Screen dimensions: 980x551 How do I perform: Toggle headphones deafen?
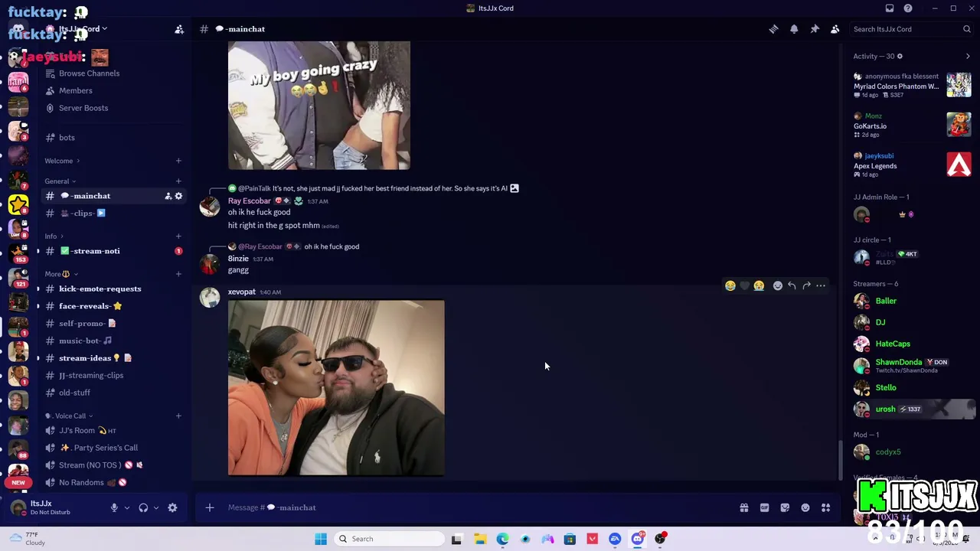pyautogui.click(x=143, y=507)
